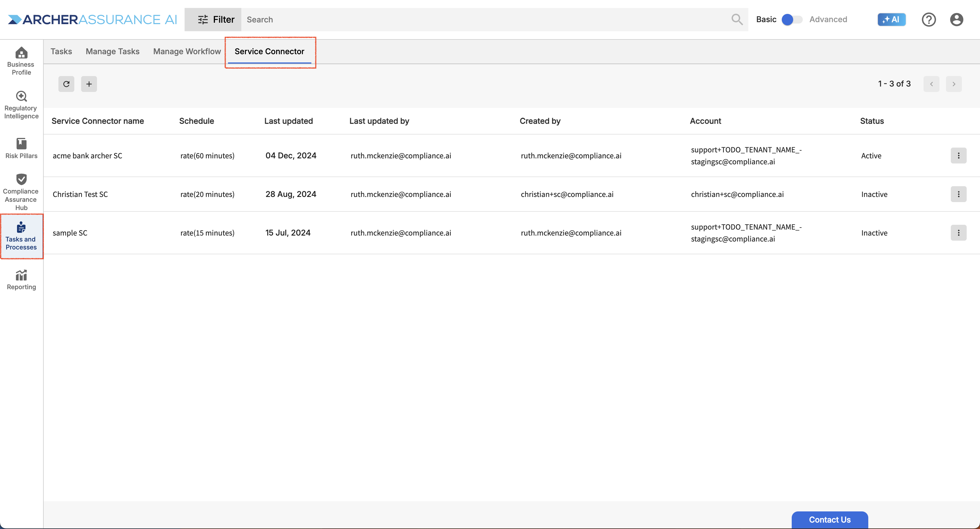This screenshot has width=980, height=529.
Task: Open Risk Pillars section
Action: pos(21,148)
